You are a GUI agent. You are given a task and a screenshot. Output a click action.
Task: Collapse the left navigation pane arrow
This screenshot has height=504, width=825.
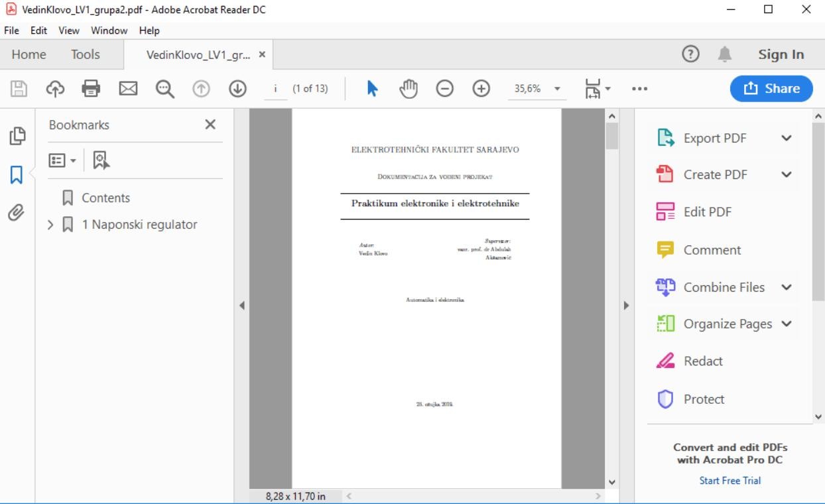[242, 306]
